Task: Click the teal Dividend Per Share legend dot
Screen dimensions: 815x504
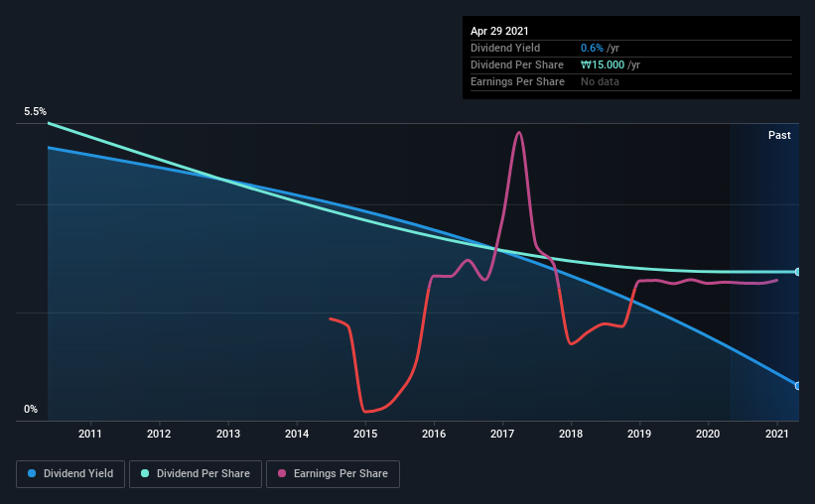Action: (145, 473)
